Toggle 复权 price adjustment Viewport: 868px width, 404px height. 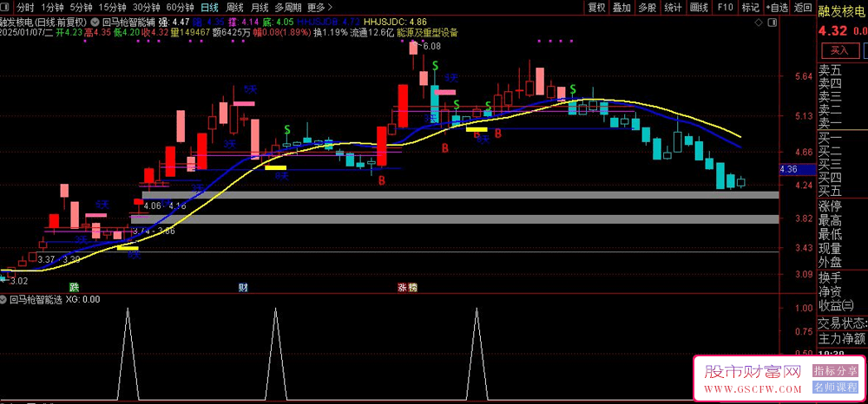pyautogui.click(x=596, y=7)
